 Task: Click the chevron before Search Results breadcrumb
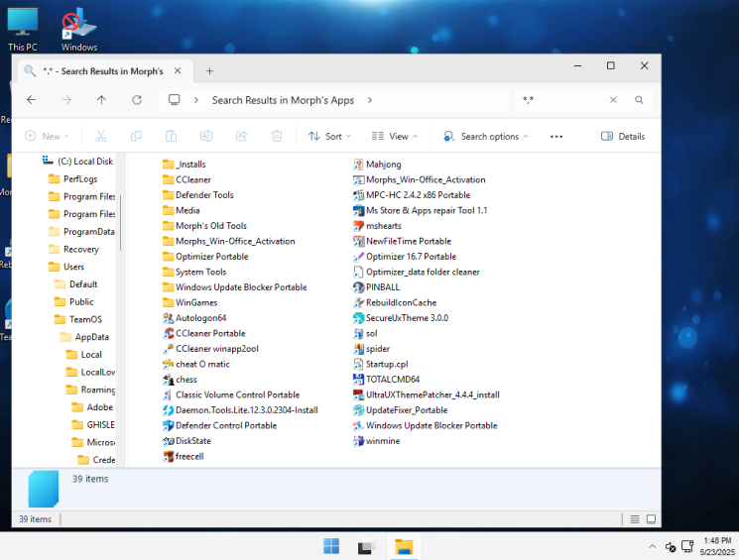click(196, 100)
